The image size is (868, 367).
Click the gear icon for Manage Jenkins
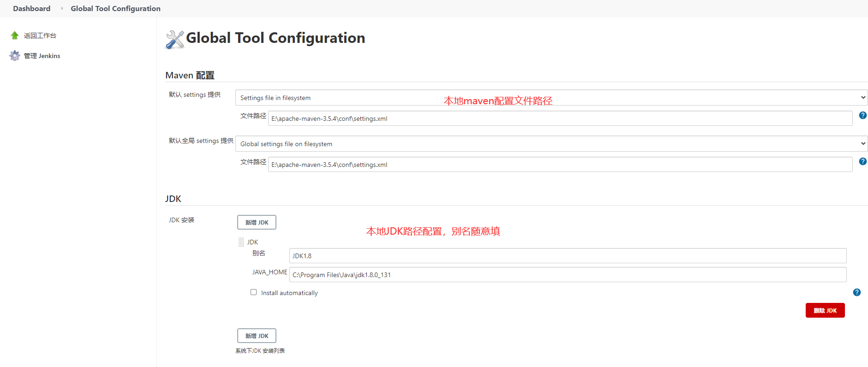coord(15,56)
